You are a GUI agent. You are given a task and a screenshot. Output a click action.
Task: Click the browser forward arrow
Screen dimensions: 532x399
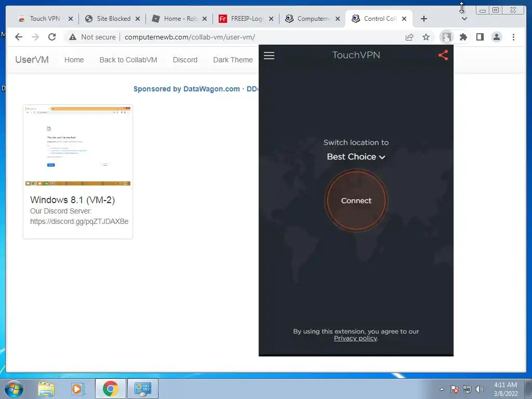[x=35, y=37]
